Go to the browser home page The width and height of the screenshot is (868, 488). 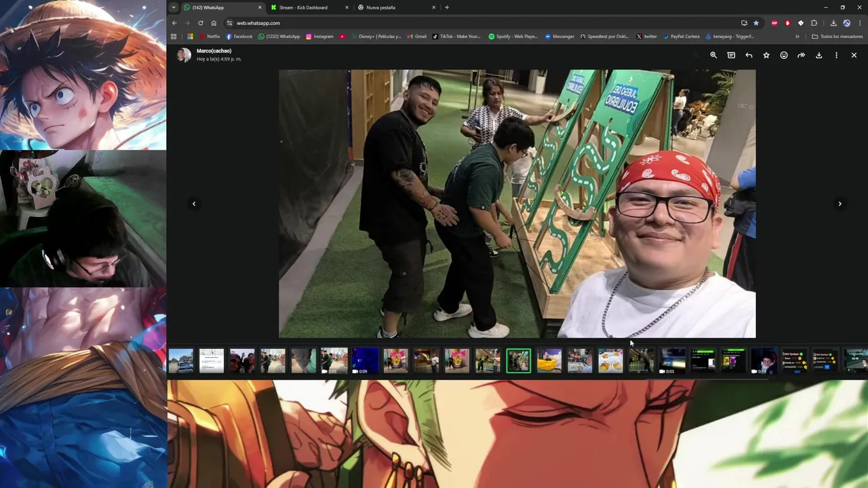214,23
